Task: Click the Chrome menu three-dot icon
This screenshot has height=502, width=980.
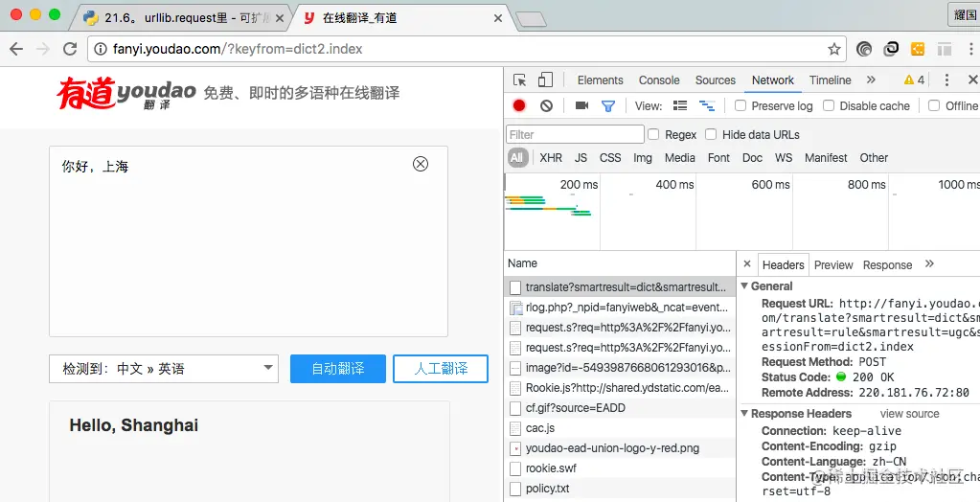Action: (x=970, y=49)
